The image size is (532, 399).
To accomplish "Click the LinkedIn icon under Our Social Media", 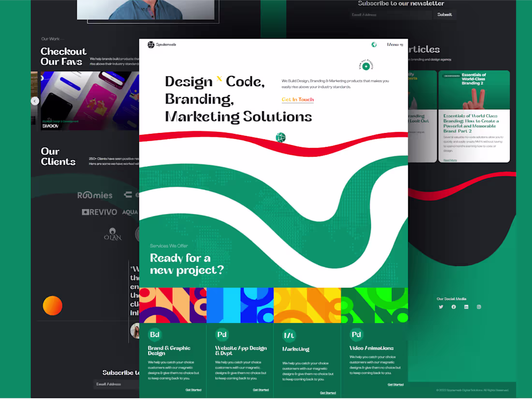I will (x=466, y=307).
